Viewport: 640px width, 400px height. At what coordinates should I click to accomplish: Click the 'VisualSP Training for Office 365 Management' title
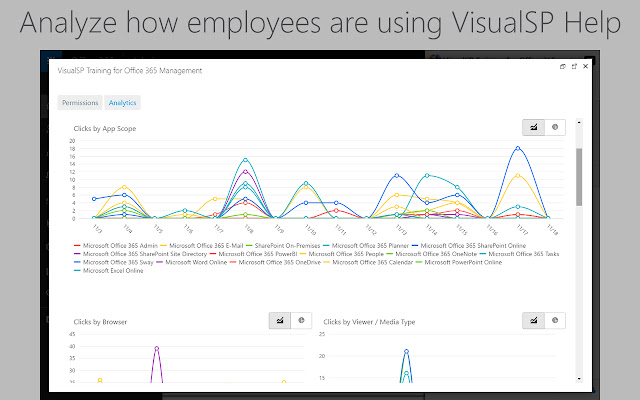[130, 71]
